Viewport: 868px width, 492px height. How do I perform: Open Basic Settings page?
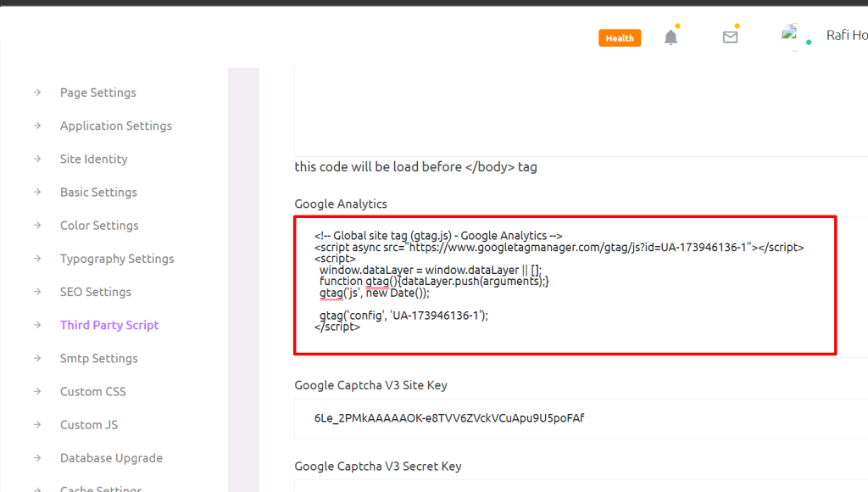98,193
